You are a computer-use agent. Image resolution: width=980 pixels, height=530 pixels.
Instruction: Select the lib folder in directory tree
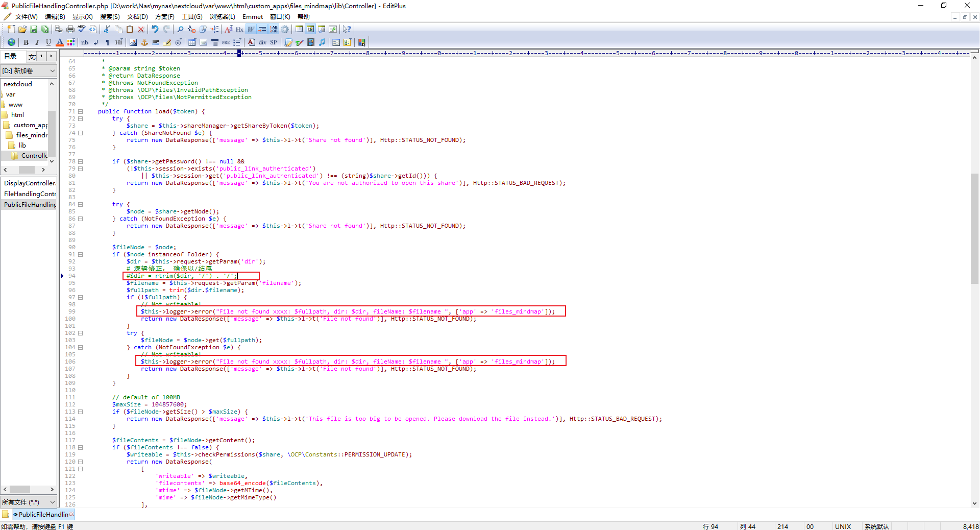pyautogui.click(x=22, y=146)
